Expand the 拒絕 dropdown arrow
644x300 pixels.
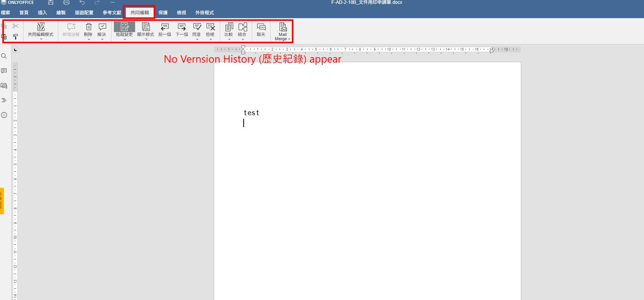pyautogui.click(x=210, y=39)
